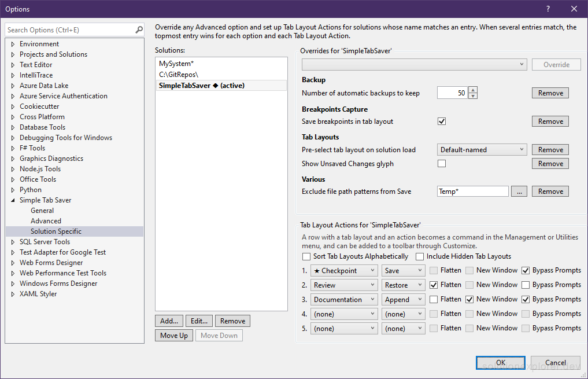This screenshot has width=588, height=379.
Task: Check Bypass Prompts for Review row
Action: (x=526, y=285)
